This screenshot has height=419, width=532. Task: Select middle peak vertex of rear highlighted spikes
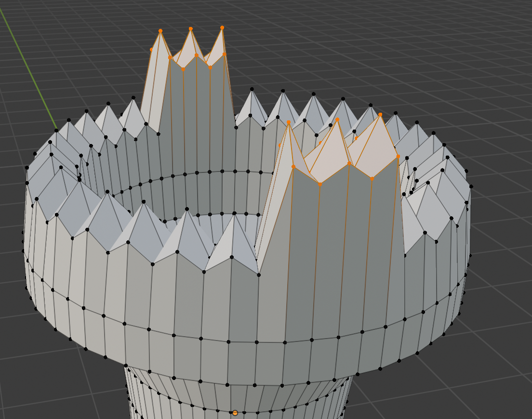pos(191,29)
